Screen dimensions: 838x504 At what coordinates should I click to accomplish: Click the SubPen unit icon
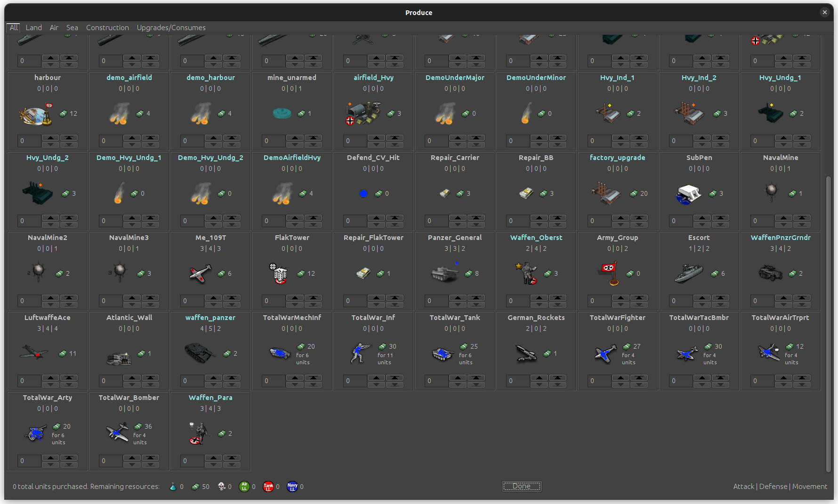click(689, 194)
